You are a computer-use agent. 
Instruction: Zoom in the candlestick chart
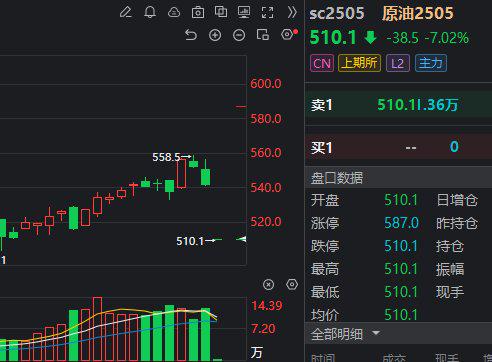(x=215, y=35)
